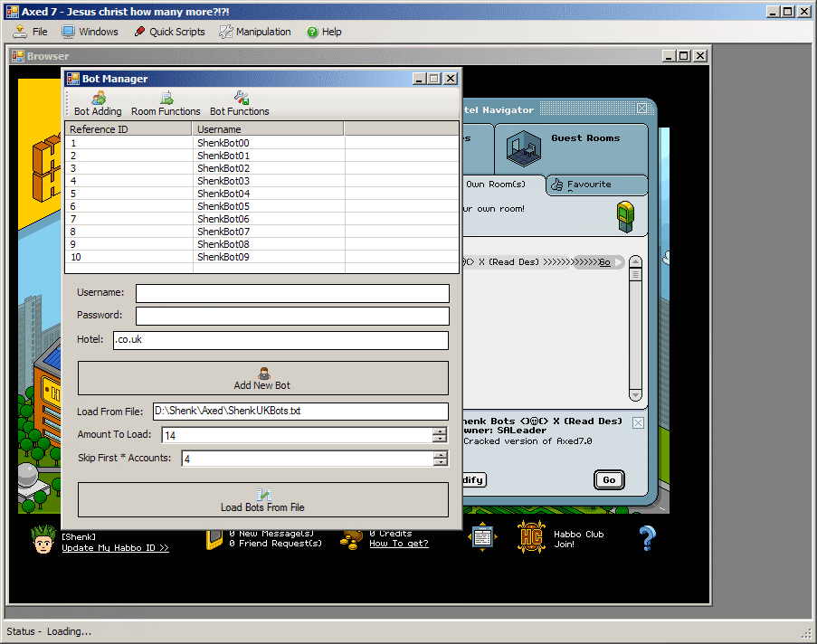Click the Add New Bot button
The image size is (817, 644).
pyautogui.click(x=262, y=378)
